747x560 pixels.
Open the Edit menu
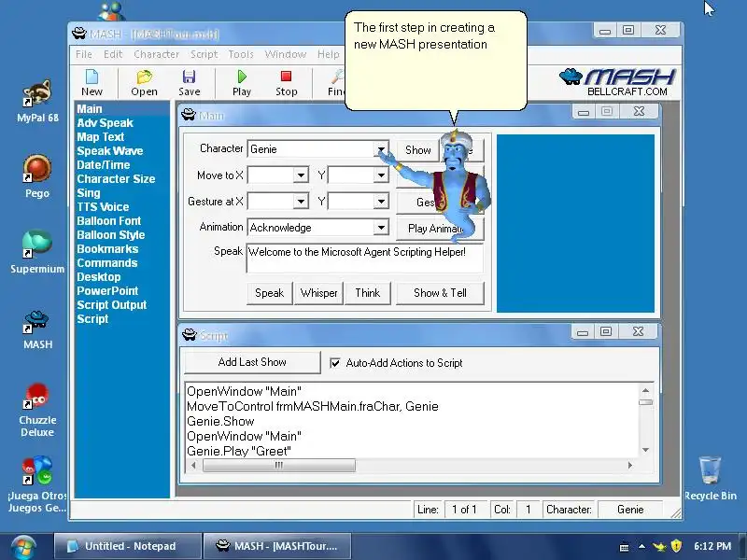coord(113,54)
